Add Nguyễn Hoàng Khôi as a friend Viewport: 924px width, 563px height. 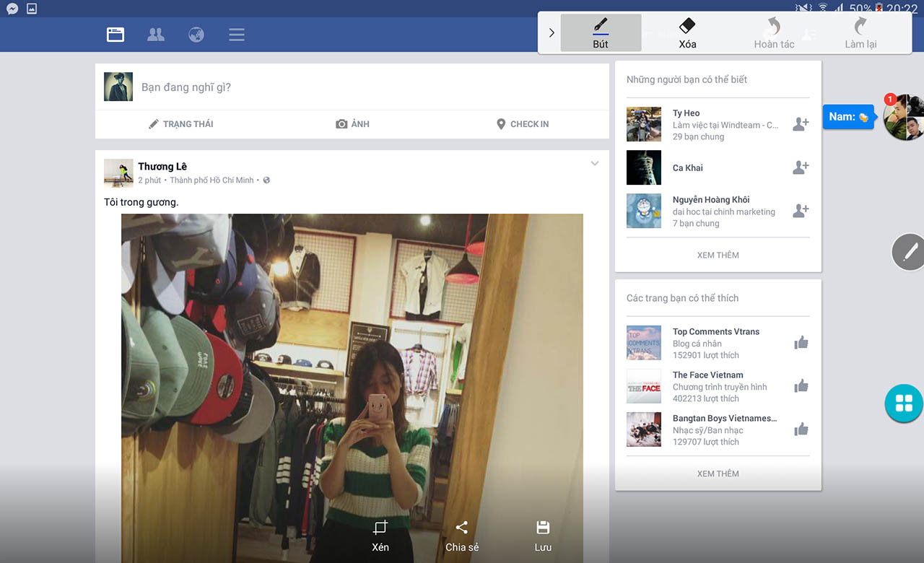pyautogui.click(x=801, y=211)
